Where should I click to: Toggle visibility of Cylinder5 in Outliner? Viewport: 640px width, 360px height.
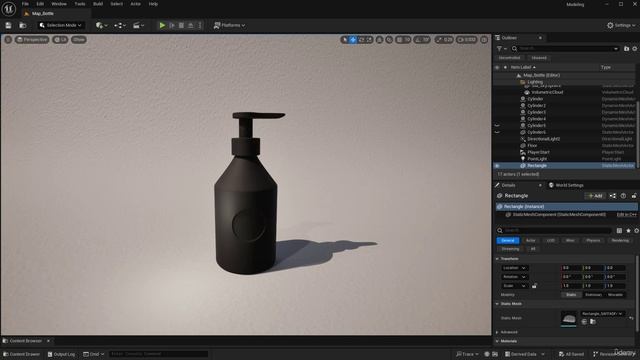[x=497, y=126]
